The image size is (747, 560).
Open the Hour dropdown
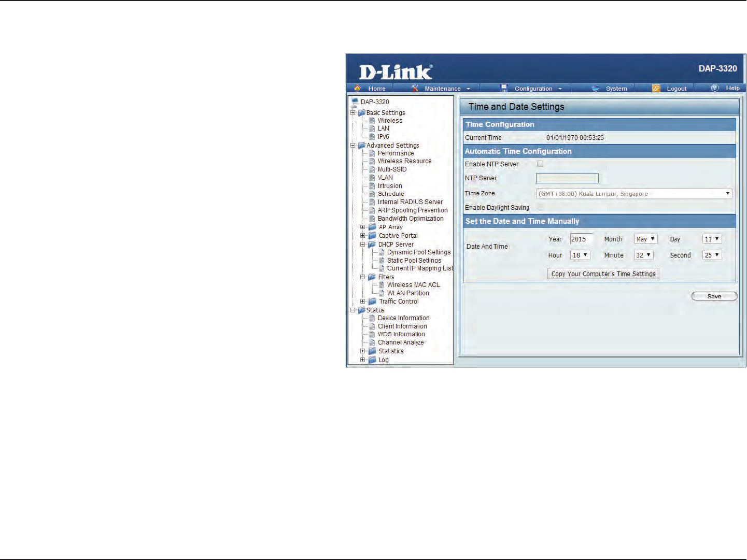point(580,255)
